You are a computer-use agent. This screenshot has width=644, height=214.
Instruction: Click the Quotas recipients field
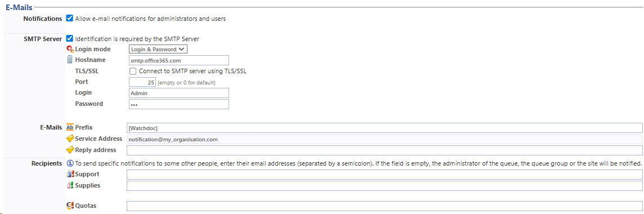click(384, 206)
